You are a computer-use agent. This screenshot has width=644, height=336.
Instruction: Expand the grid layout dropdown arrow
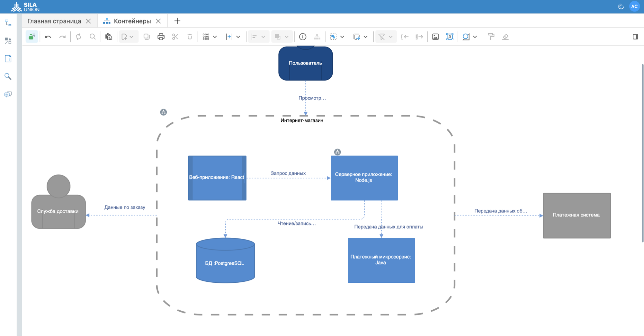click(215, 37)
